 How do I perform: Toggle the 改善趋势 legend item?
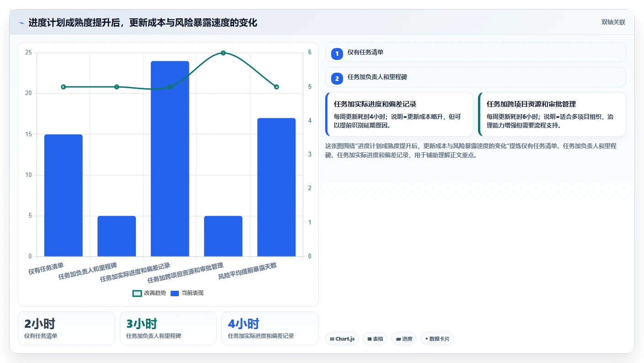coord(149,293)
